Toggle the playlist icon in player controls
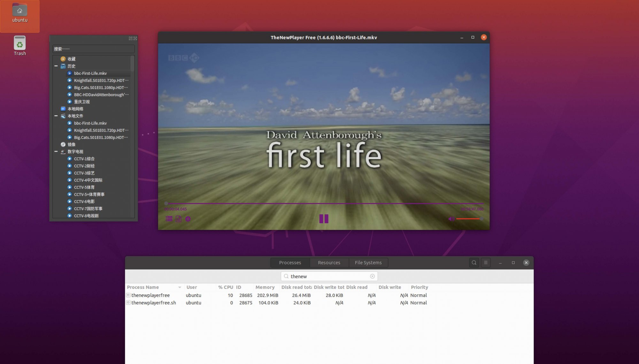 coord(169,219)
